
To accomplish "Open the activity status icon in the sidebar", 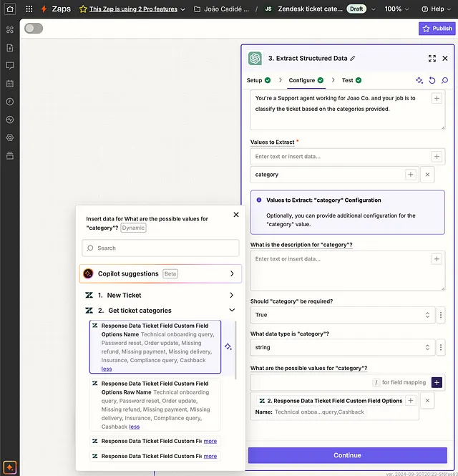I will [x=10, y=120].
